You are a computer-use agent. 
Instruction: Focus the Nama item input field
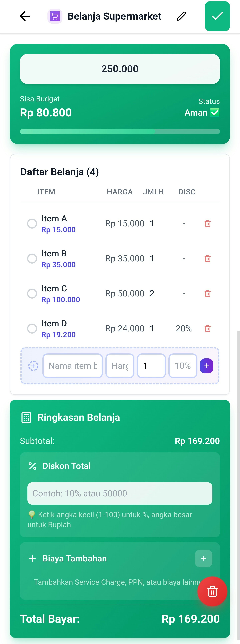tap(73, 366)
